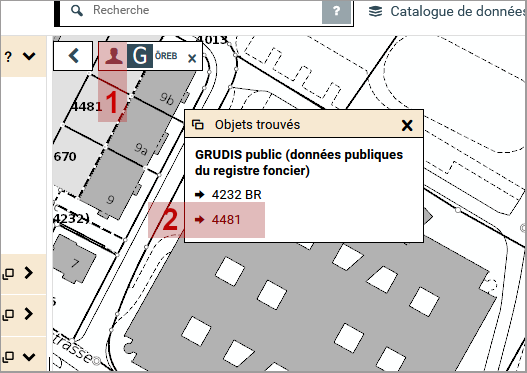Open parcel 4232 BR link

[237, 195]
